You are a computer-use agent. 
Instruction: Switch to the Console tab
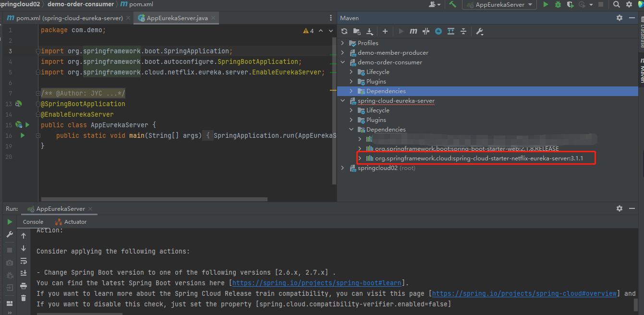[x=33, y=222]
